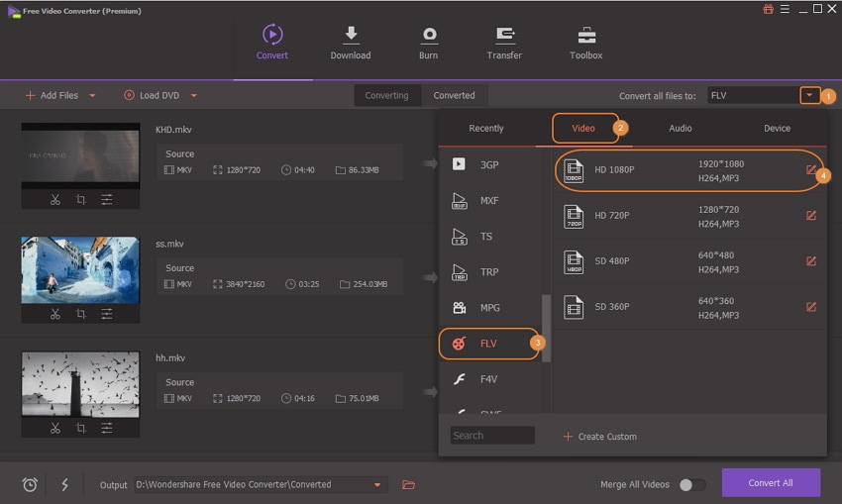Select the Recently tab

486,129
